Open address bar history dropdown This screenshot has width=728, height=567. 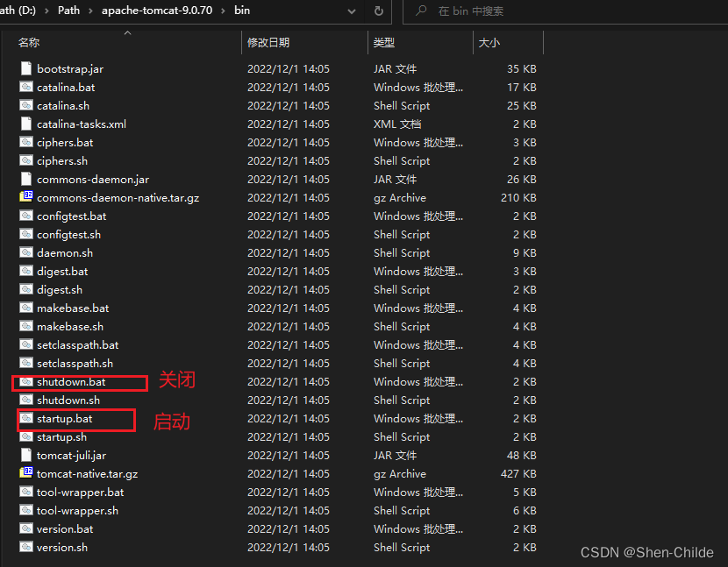(352, 11)
